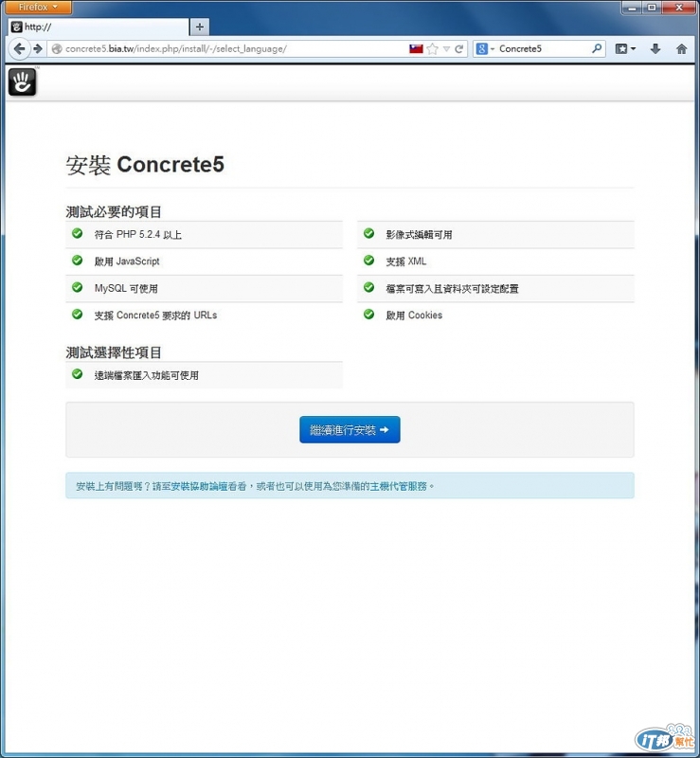Click the 'PHP 5.2.4' requirement text

138,234
